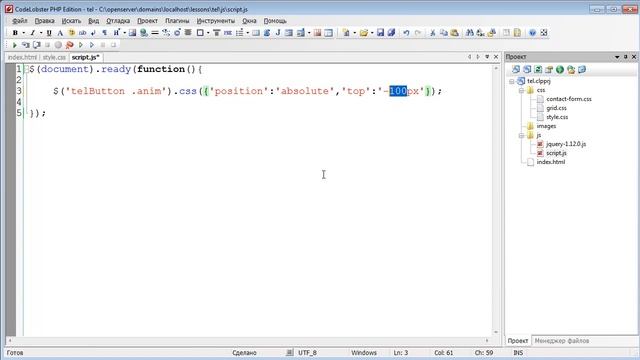Screen dimensions: 640x360
Task: Collapse the js folder node
Action: click(x=521, y=135)
